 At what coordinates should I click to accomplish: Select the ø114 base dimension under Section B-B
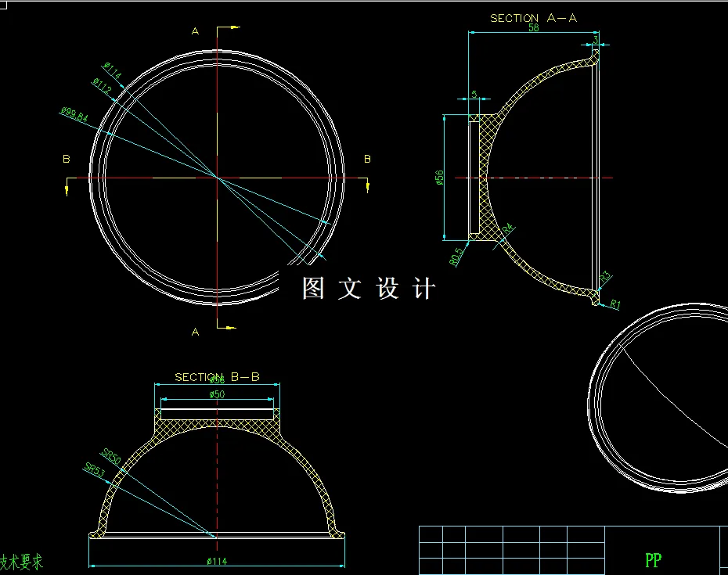click(x=217, y=561)
